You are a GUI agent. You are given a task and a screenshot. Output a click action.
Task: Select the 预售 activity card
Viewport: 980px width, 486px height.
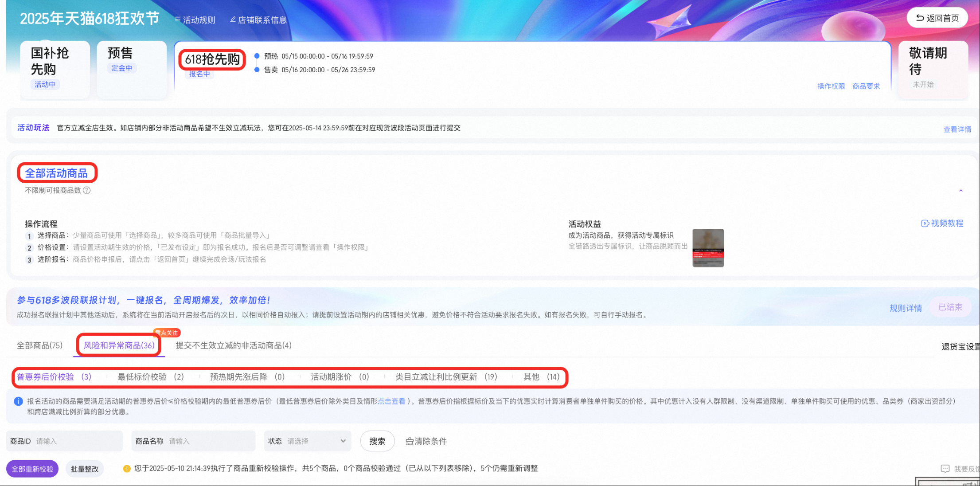131,69
